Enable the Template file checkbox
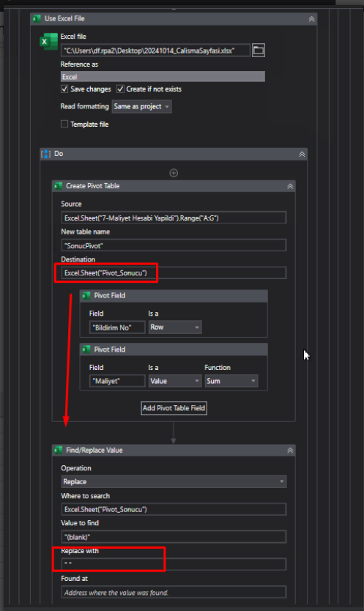The image size is (364, 611). [64, 124]
